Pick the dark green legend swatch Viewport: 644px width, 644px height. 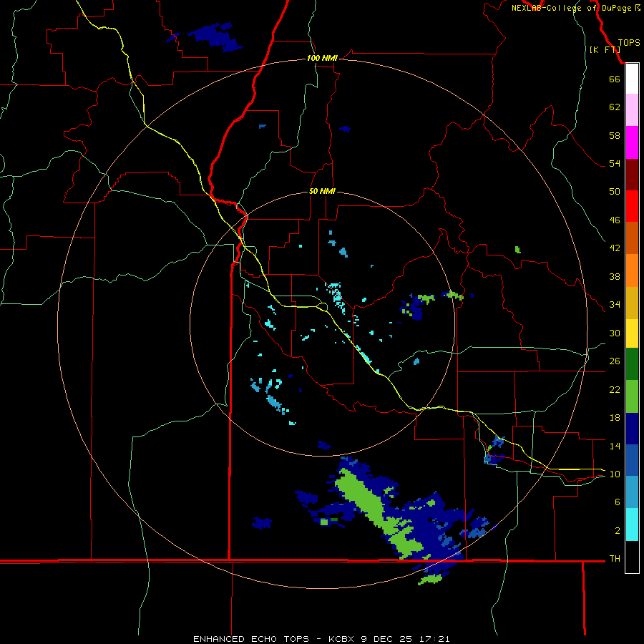pos(632,364)
